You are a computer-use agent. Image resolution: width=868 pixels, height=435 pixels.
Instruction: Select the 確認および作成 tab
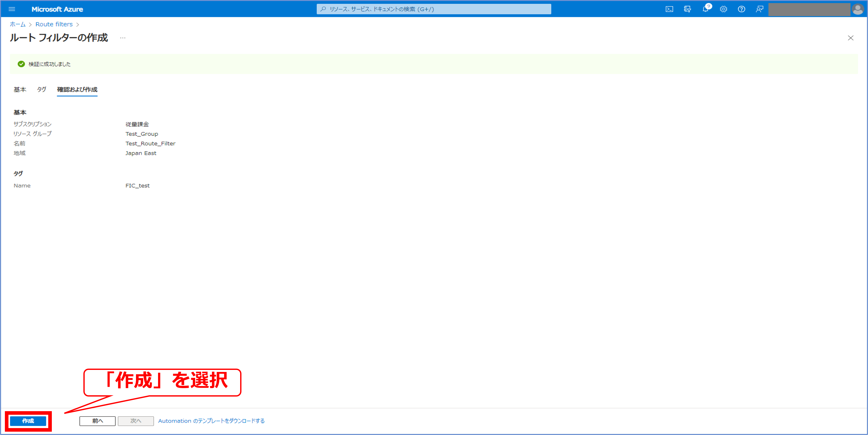point(77,89)
